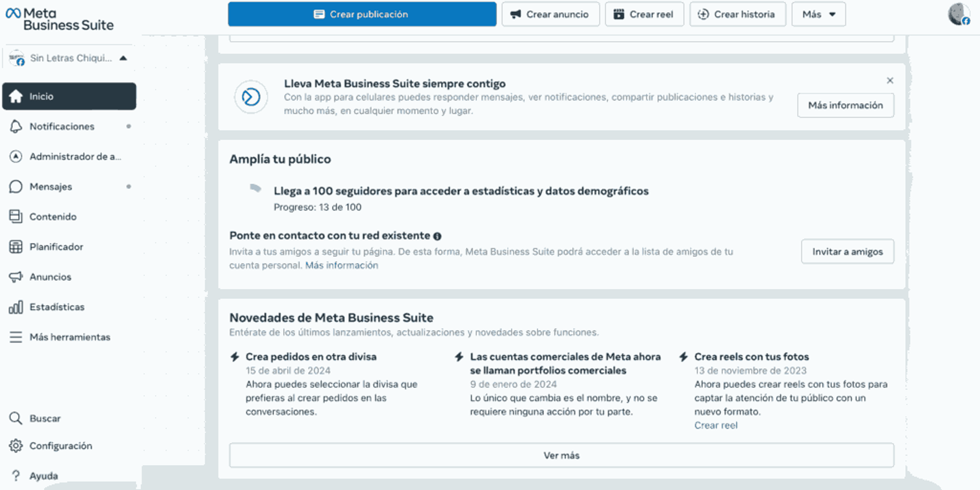Click the Inicio home icon
Screen dimensions: 980x490
click(x=16, y=96)
